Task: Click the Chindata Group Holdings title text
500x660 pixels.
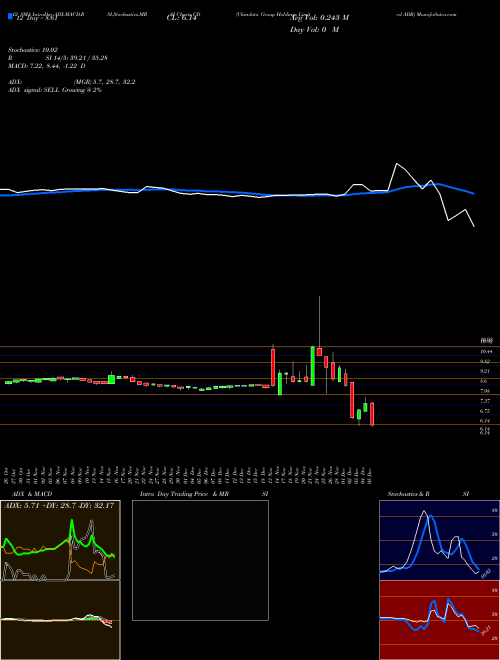Action: pos(273,14)
